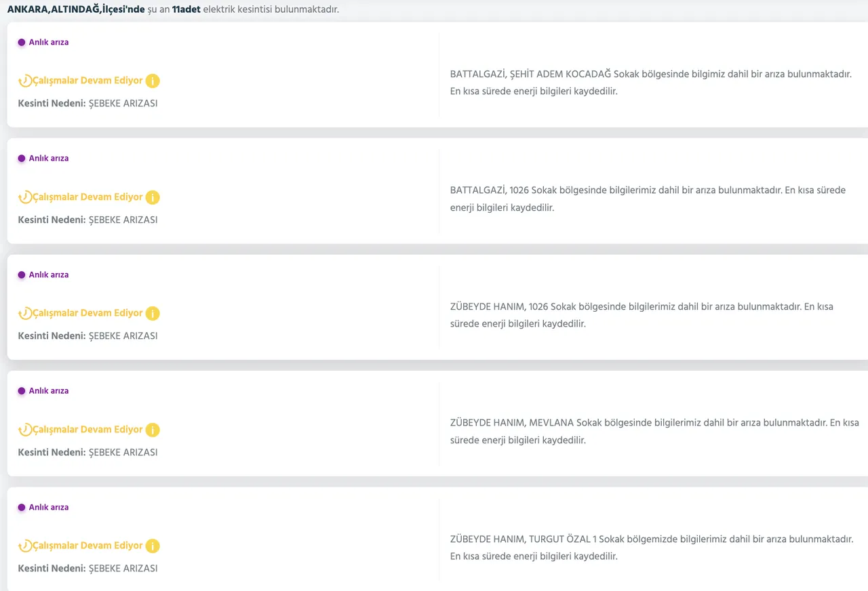Click 'Çalışmalar Devam Ediyor' in Turgut Özal 1 card
Image resolution: width=868 pixels, height=591 pixels.
(87, 546)
